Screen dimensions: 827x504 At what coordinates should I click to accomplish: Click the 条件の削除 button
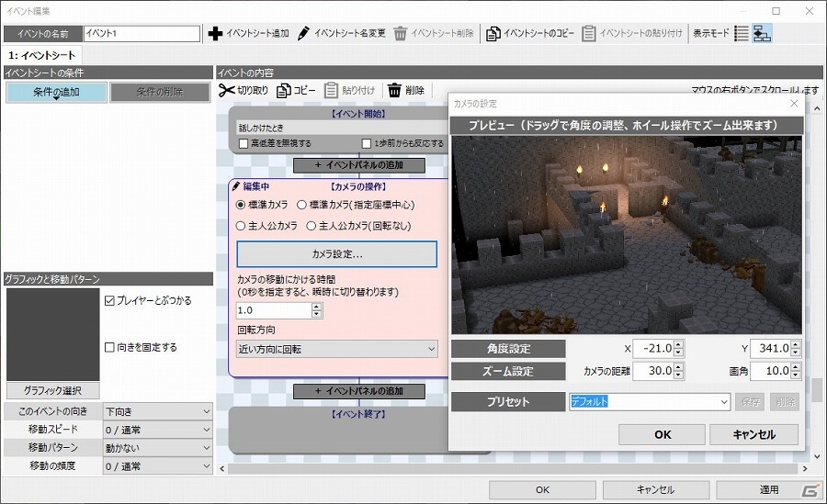pyautogui.click(x=160, y=92)
